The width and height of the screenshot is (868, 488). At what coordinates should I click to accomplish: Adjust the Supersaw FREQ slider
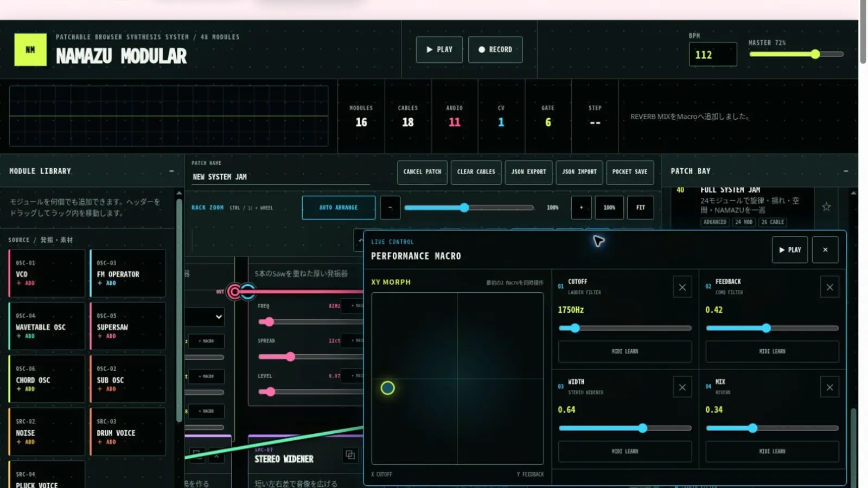click(x=311, y=322)
